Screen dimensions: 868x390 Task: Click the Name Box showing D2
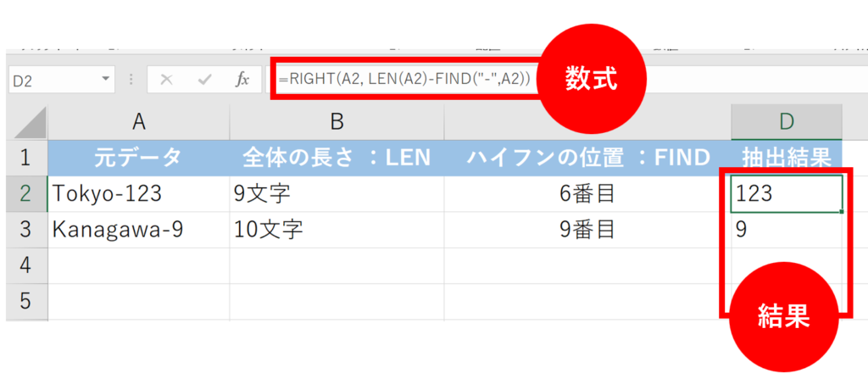[51, 80]
